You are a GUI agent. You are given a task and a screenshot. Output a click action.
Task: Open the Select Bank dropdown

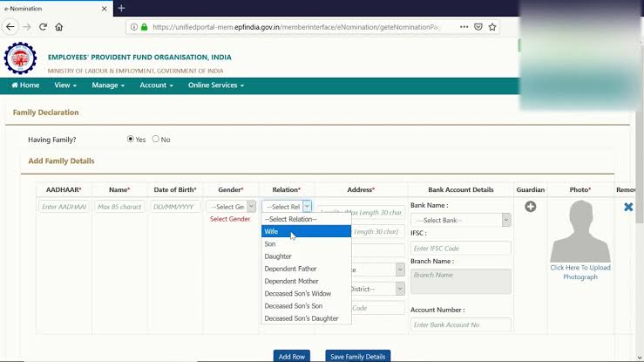point(460,220)
